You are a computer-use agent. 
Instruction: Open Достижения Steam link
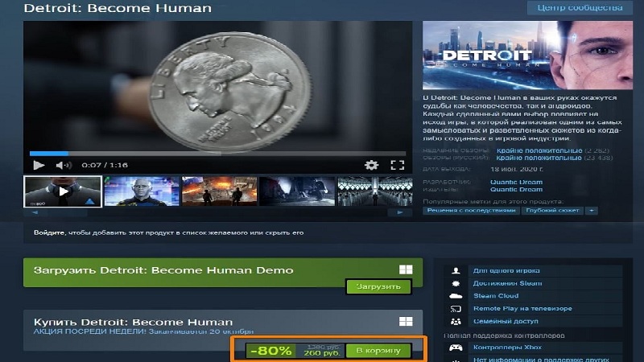(x=507, y=283)
